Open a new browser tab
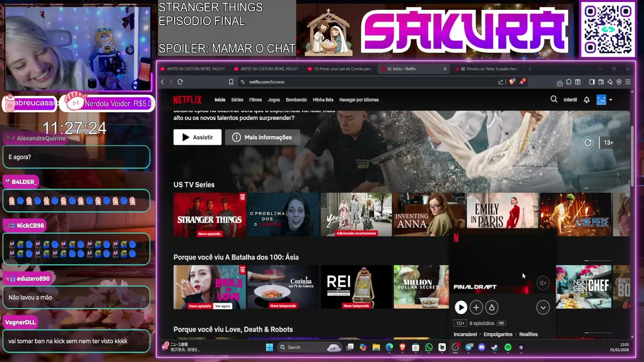Screen dimensions: 644x362 529,69
